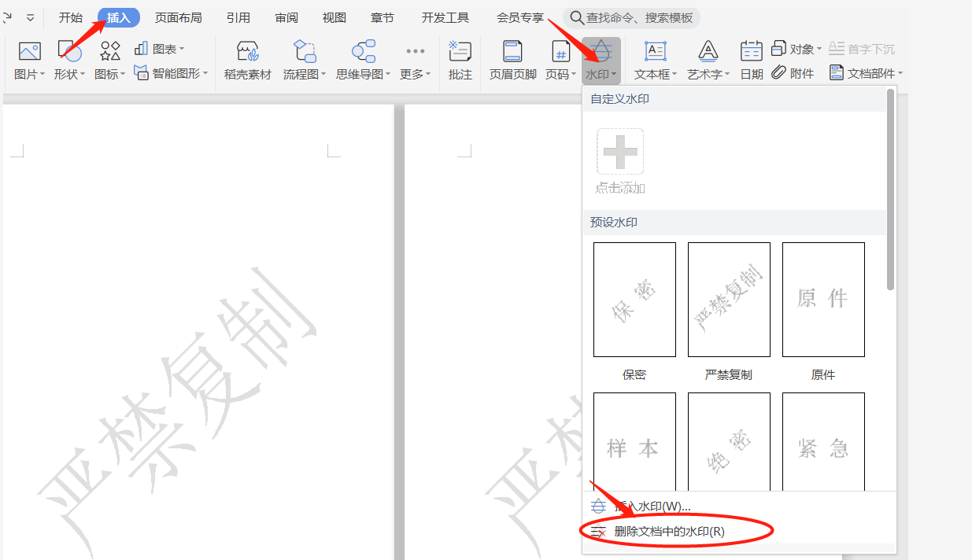Apply 首字下沉 drop cap
Image resolution: width=972 pixels, height=560 pixels.
click(x=862, y=49)
